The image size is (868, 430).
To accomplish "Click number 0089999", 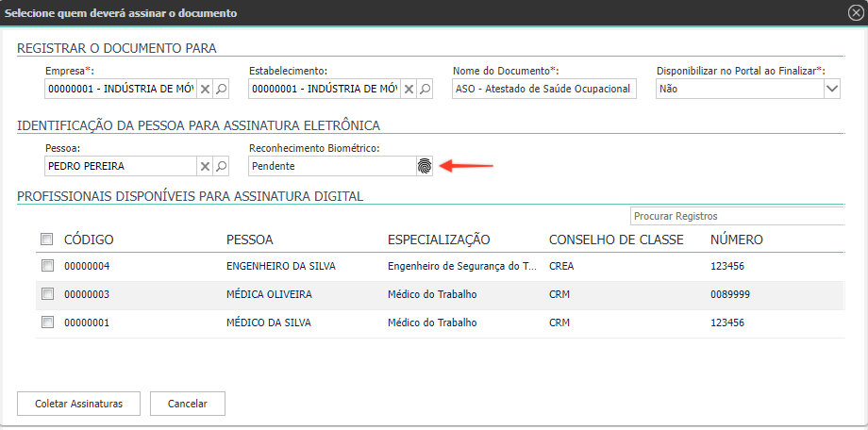I will point(730,294).
